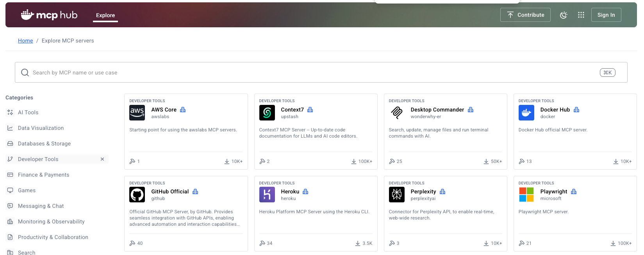Open the Heroku server title
The image size is (644, 255).
tap(290, 191)
